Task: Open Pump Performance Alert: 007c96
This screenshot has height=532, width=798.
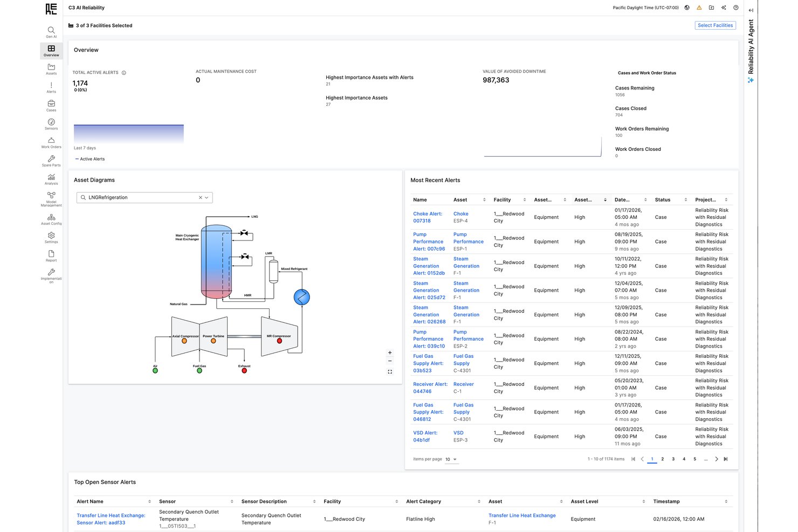Action: 429,241
